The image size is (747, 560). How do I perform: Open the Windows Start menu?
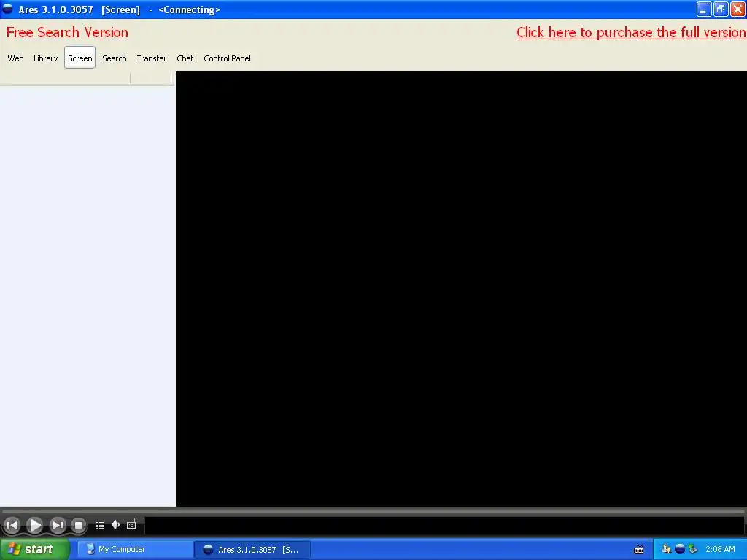pos(35,550)
